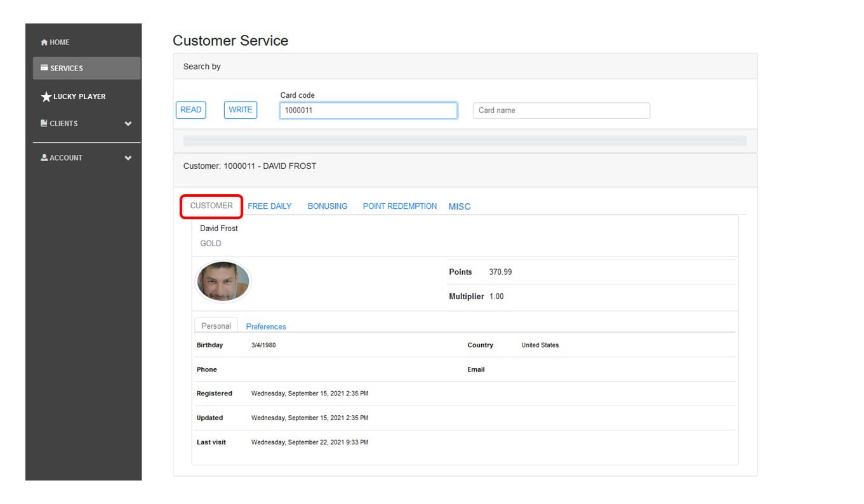Switch to the Bonusing tab

[x=328, y=206]
